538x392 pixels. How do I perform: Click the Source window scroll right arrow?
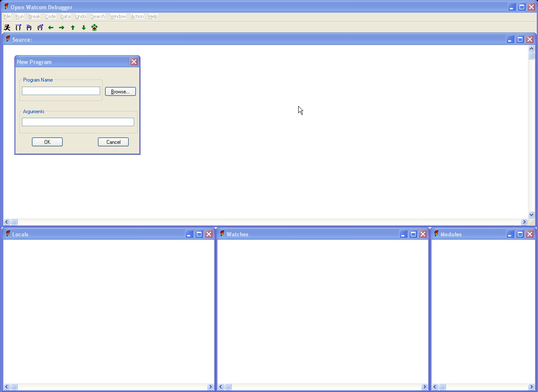tap(524, 222)
